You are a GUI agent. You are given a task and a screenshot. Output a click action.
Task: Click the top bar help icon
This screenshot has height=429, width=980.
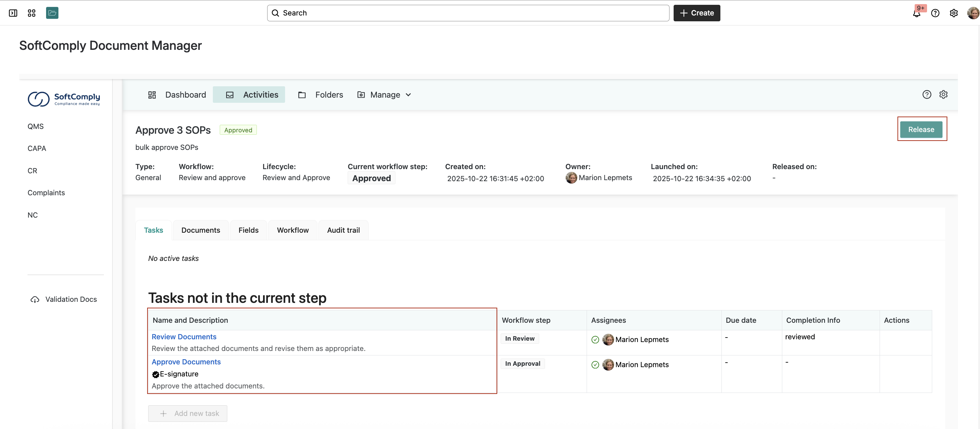(x=935, y=13)
